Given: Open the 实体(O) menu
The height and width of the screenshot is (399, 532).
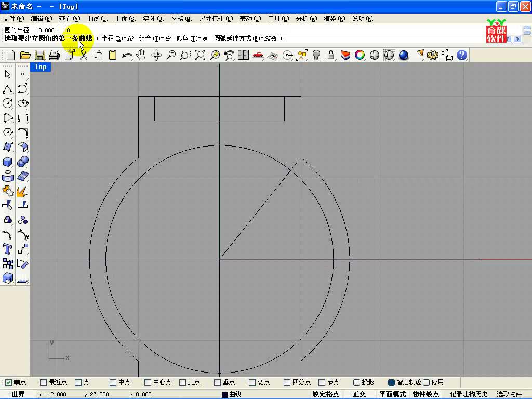Looking at the screenshot, I should coord(154,19).
